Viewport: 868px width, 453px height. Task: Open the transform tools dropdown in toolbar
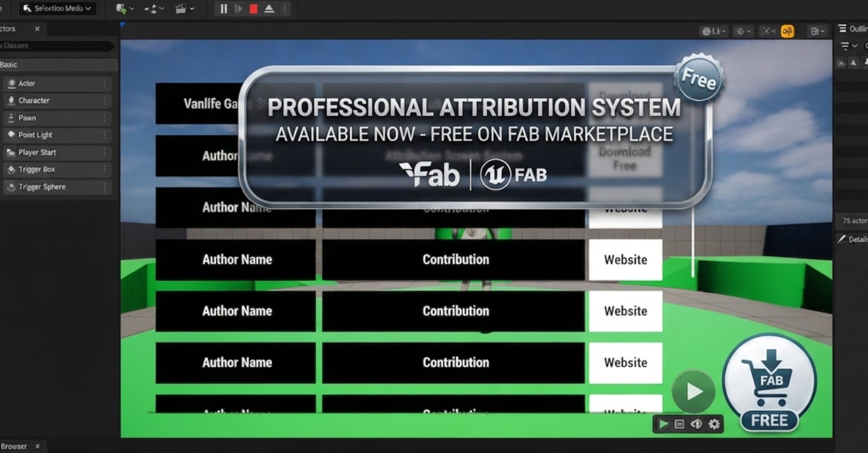click(154, 9)
